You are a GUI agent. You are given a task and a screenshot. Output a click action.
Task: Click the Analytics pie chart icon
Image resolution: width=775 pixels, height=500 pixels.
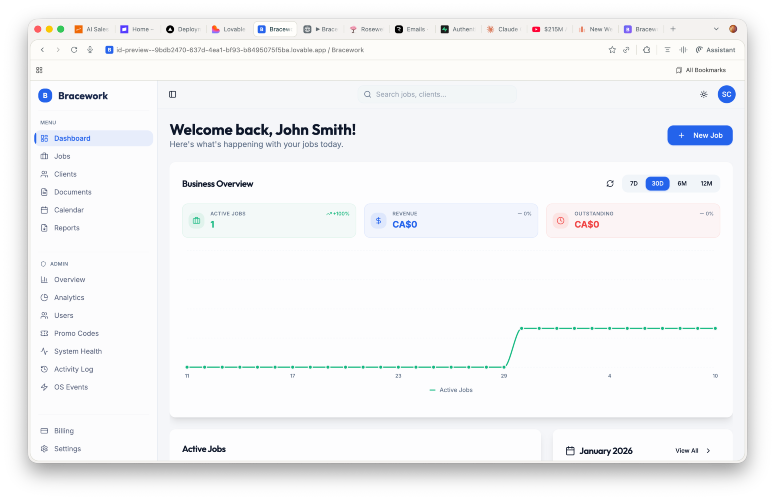coord(44,297)
